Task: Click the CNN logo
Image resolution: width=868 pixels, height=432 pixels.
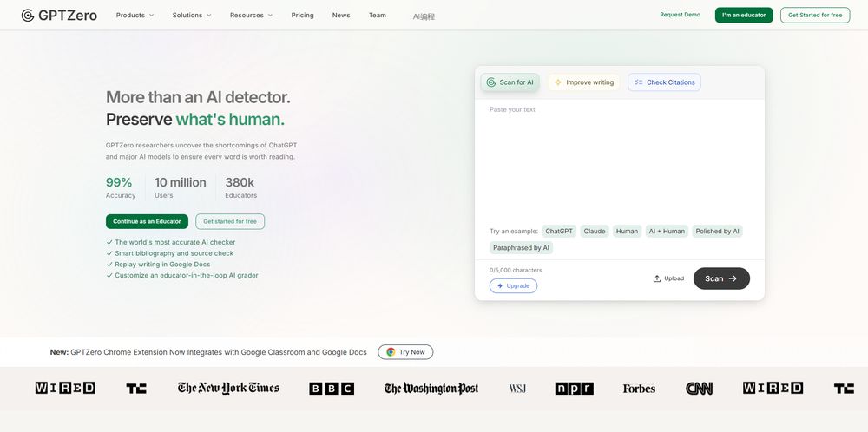Action: click(x=699, y=389)
